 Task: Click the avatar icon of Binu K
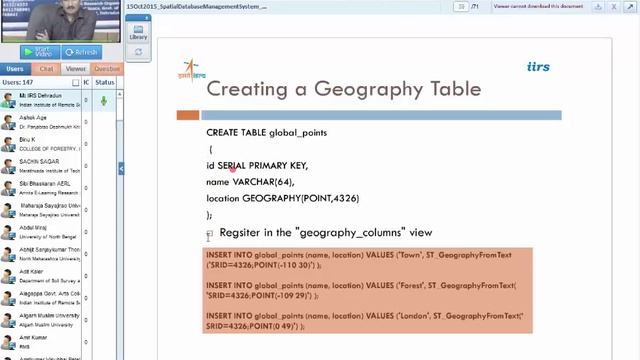pos(8,144)
